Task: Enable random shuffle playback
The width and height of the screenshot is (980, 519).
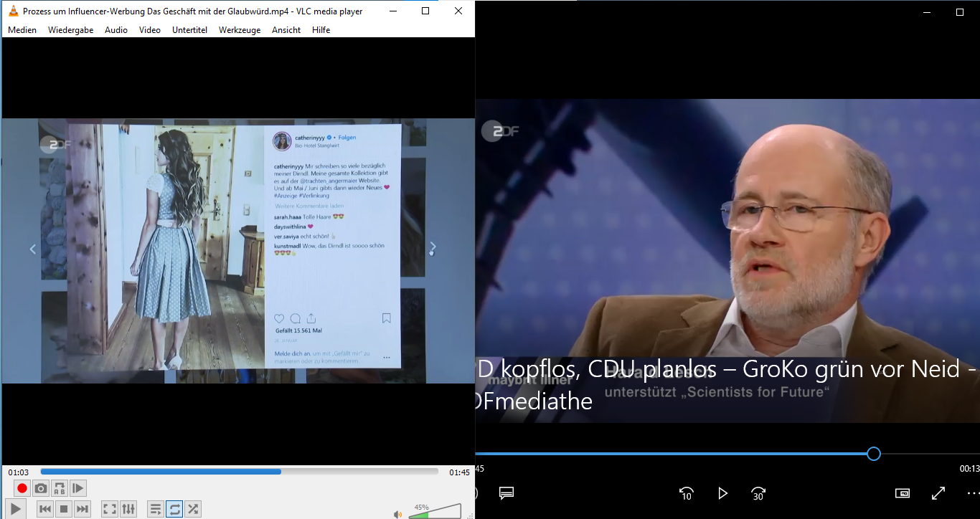Action: [193, 509]
